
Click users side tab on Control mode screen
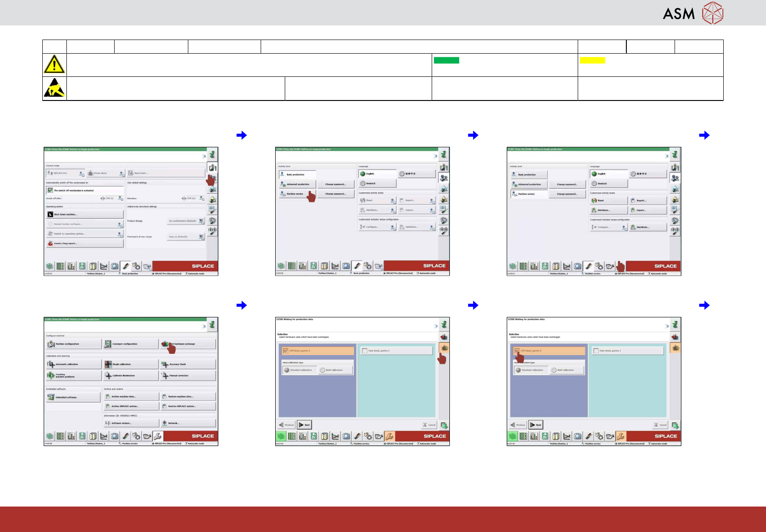[x=212, y=178]
